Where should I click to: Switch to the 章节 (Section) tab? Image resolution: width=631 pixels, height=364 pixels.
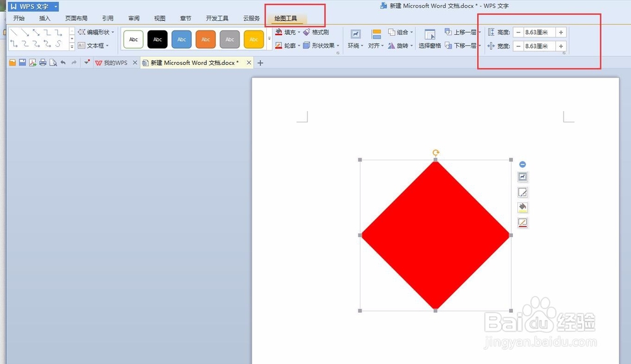[186, 18]
